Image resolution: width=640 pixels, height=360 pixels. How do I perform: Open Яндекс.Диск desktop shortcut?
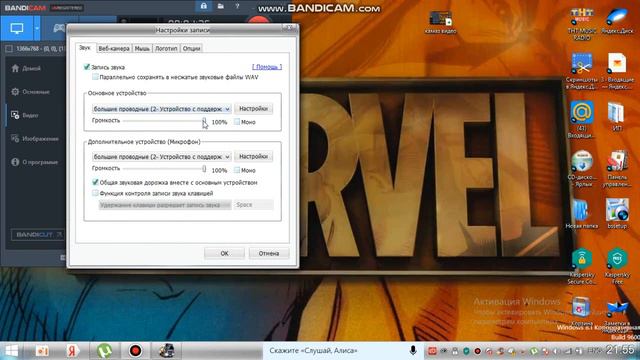[617, 21]
